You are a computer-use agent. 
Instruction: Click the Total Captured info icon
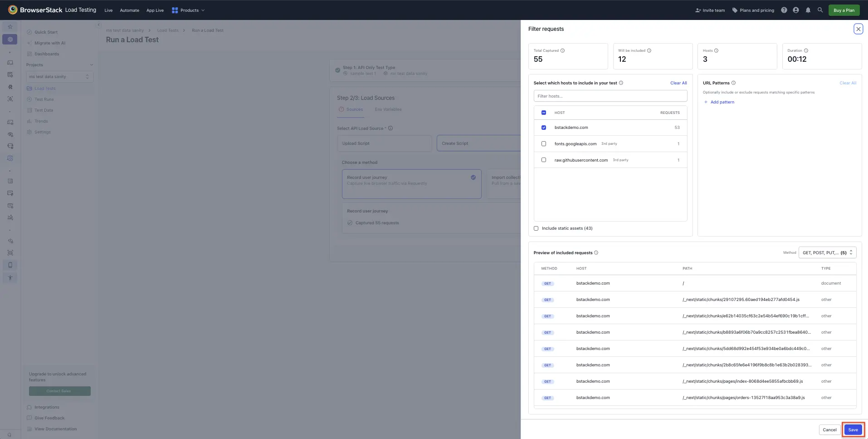562,50
